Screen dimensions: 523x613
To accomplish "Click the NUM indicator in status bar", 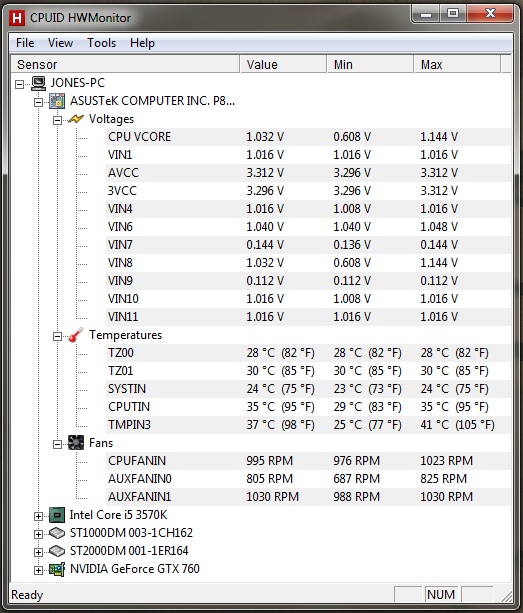I will 441,595.
